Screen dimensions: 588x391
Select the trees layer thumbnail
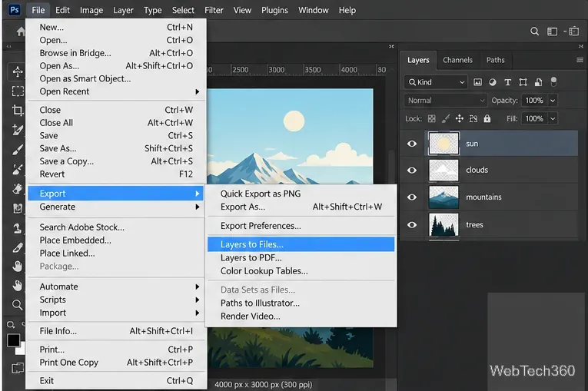pyautogui.click(x=443, y=225)
